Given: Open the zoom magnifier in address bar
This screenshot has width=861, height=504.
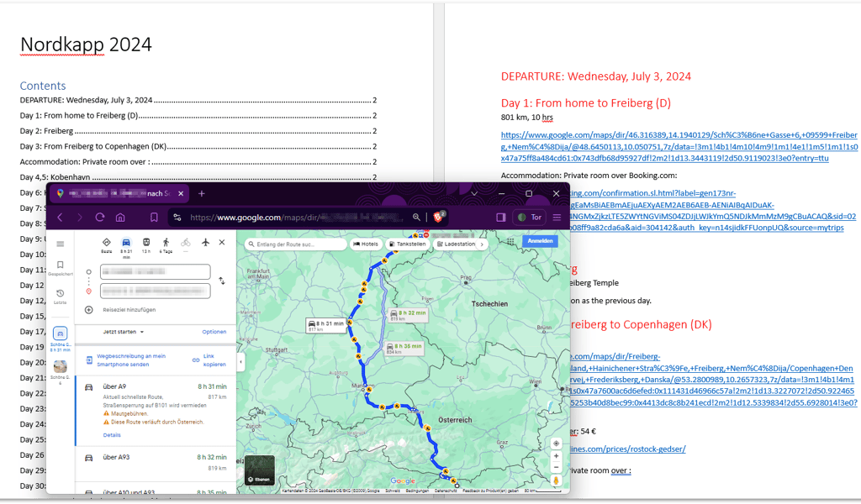Looking at the screenshot, I should (x=417, y=218).
